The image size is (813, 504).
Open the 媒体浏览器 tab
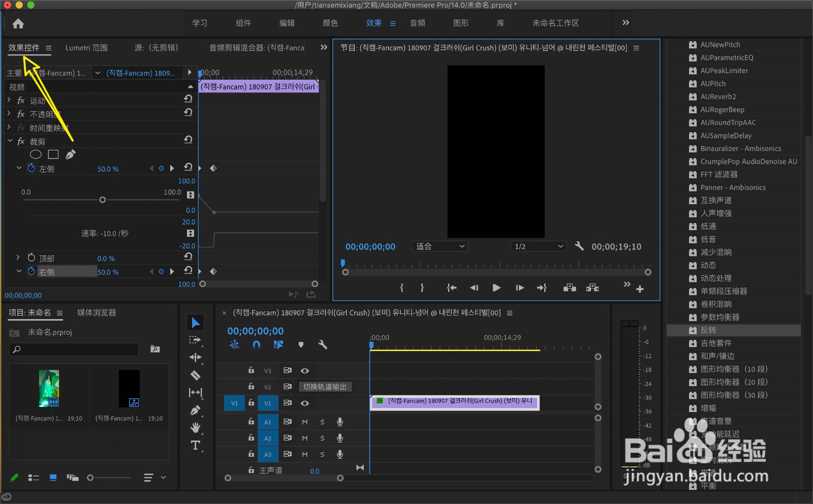click(97, 312)
